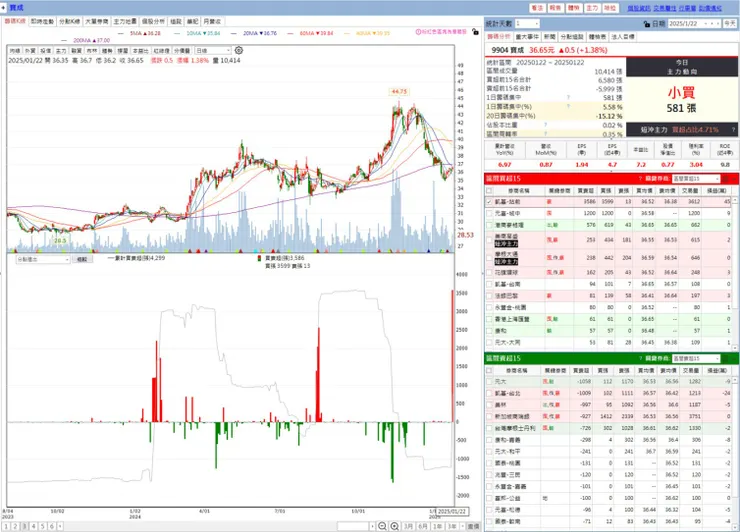The image size is (740, 532).
Task: Open the 新聞 tab in right panel
Action: (549, 37)
